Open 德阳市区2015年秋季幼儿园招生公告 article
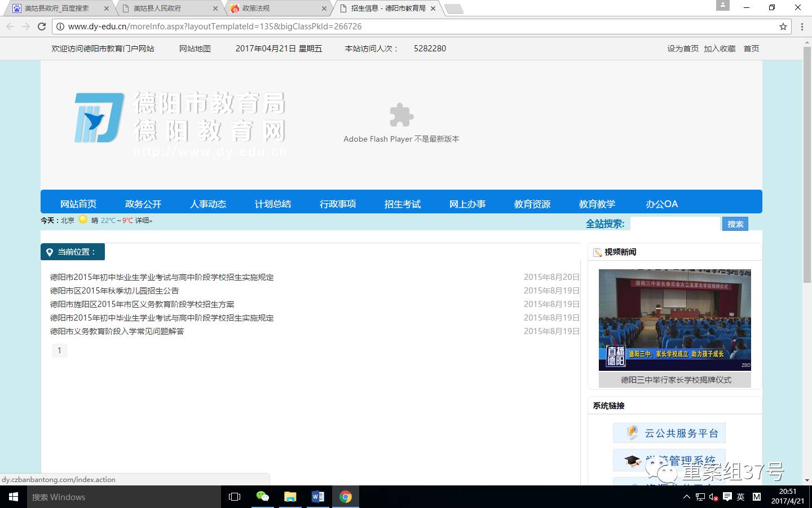 tap(114, 291)
